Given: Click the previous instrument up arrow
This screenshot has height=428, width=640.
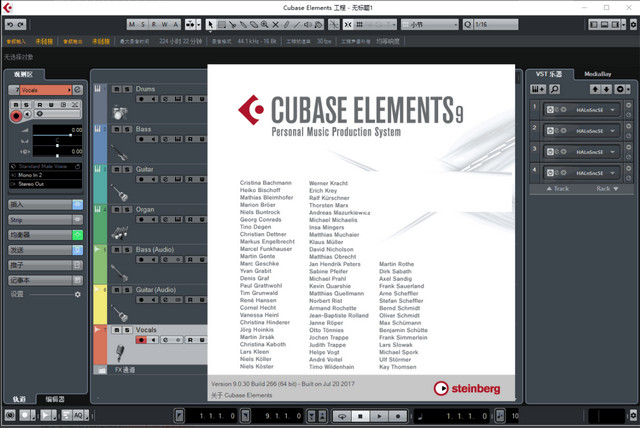Looking at the screenshot, I should click(595, 89).
